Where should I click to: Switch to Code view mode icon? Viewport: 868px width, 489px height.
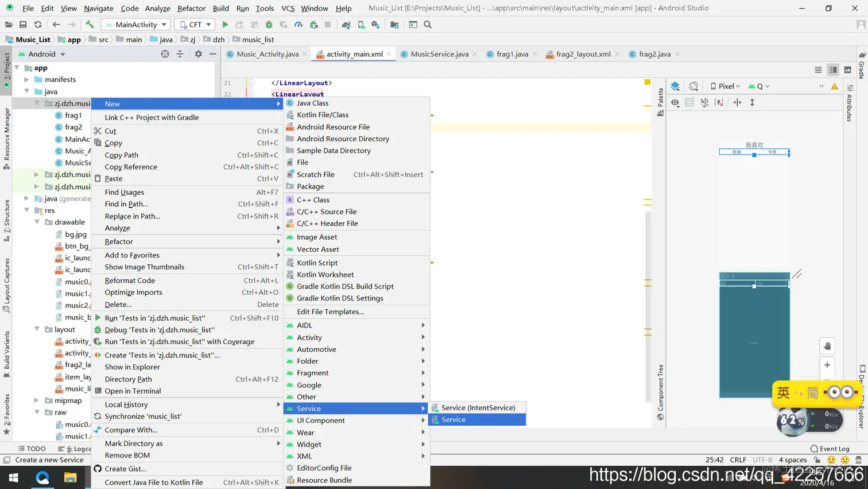818,70
